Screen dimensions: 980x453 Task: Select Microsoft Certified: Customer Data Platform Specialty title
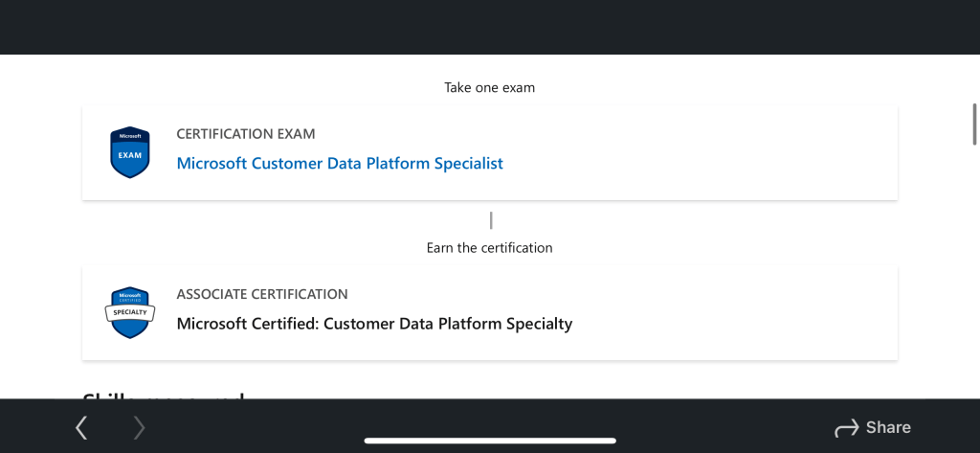pos(374,324)
